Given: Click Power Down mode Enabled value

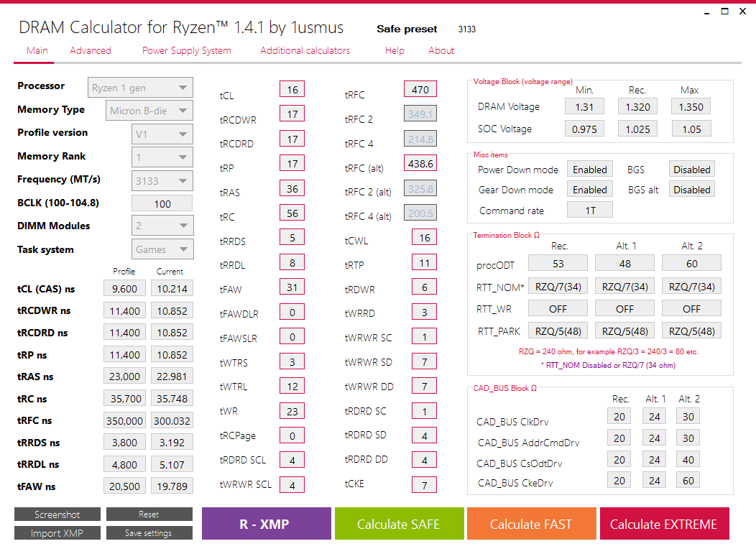Looking at the screenshot, I should pyautogui.click(x=590, y=170).
